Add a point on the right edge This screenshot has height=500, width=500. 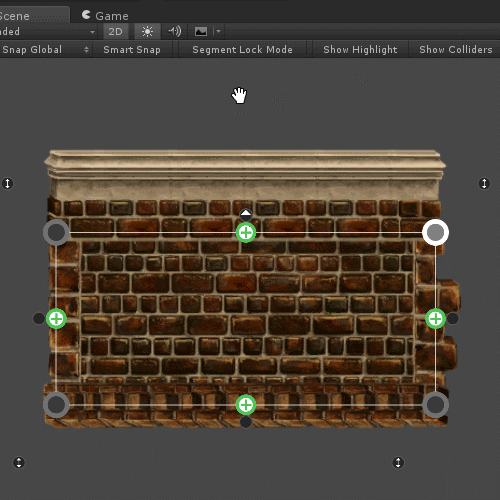435,319
